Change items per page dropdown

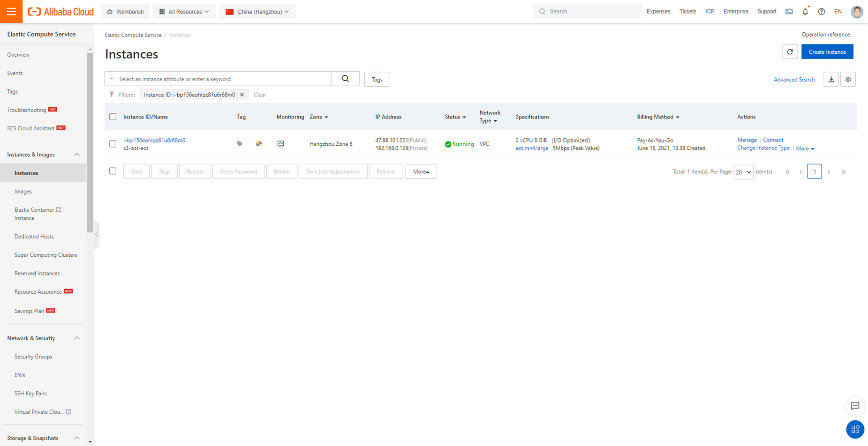(743, 172)
